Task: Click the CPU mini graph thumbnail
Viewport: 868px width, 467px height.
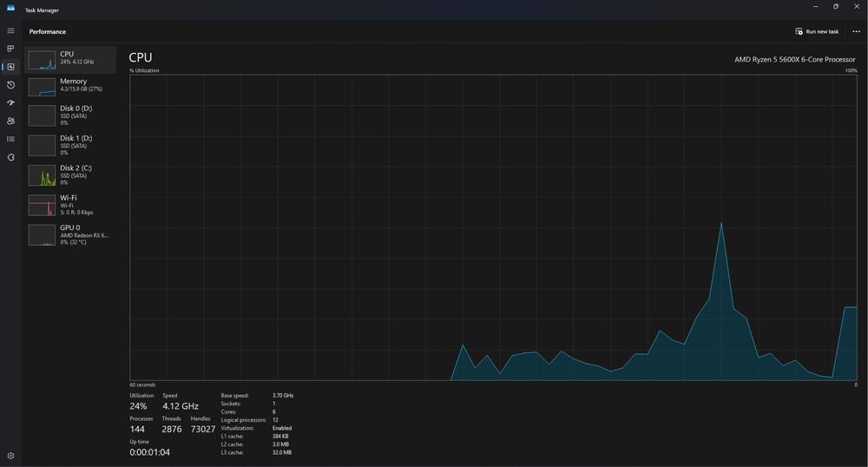Action: pos(42,60)
